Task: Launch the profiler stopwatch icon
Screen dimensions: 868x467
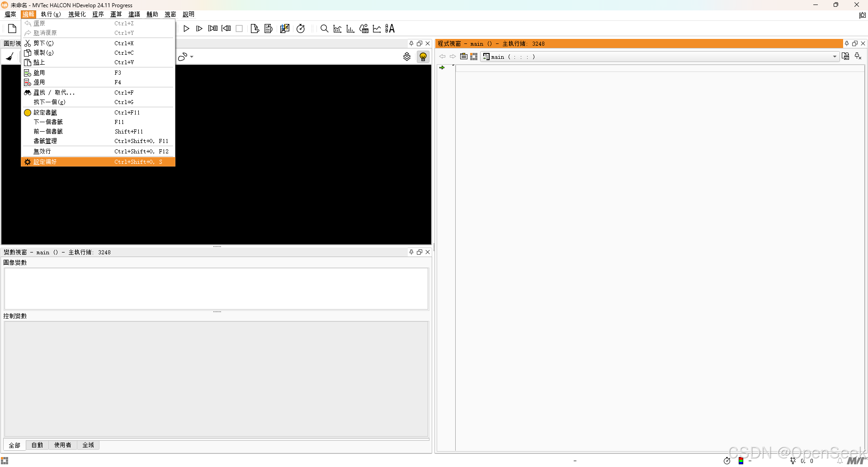Action: tap(301, 29)
